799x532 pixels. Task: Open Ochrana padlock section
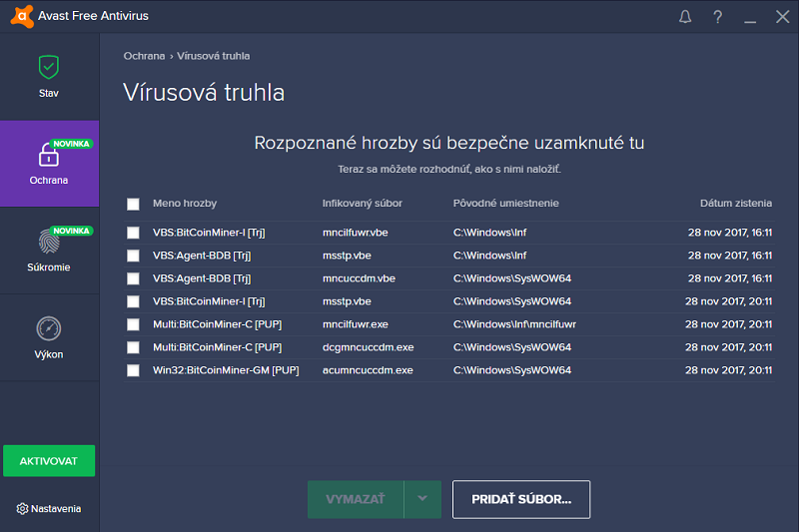(49, 164)
